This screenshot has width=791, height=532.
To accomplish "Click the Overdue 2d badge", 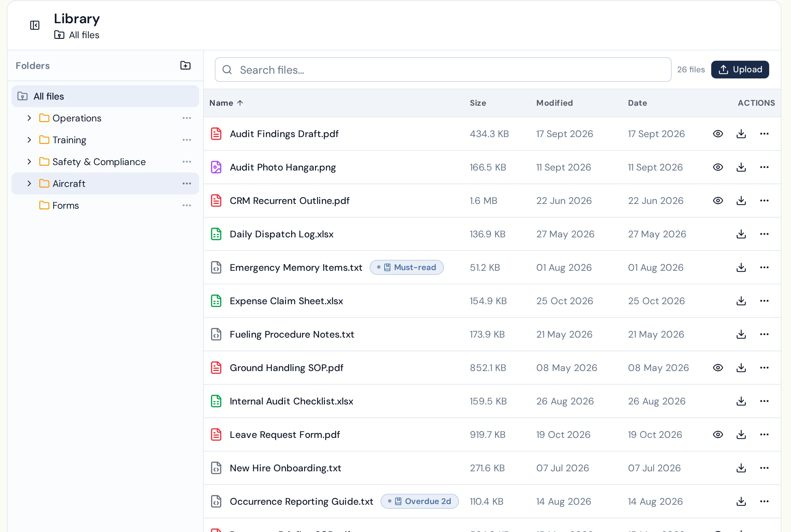I will tap(420, 501).
